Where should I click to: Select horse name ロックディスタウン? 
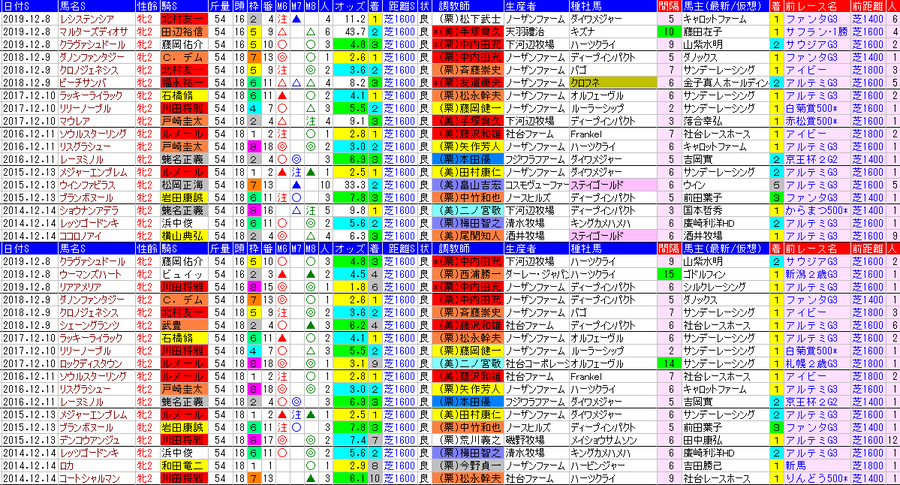pyautogui.click(x=91, y=364)
